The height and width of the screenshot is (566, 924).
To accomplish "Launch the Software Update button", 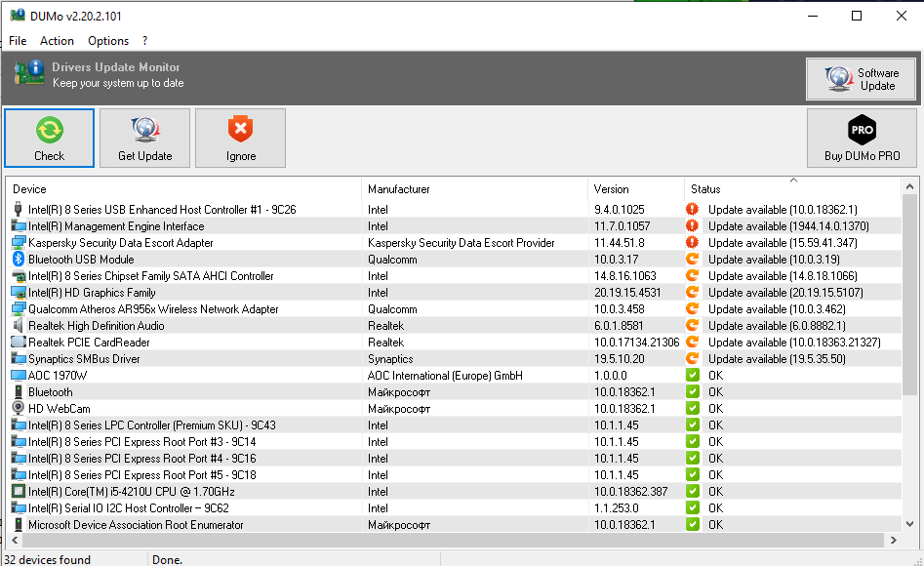I will (861, 79).
